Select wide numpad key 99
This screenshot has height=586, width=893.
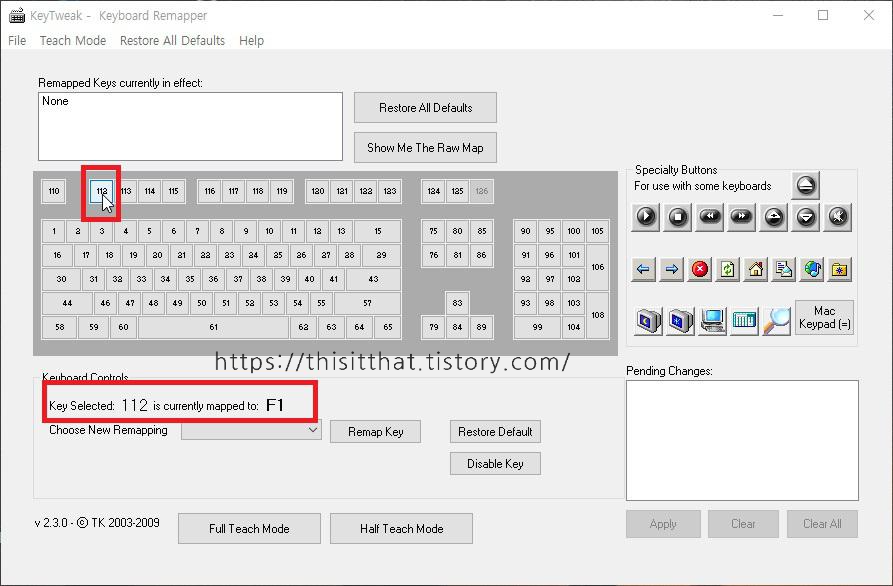pyautogui.click(x=537, y=327)
